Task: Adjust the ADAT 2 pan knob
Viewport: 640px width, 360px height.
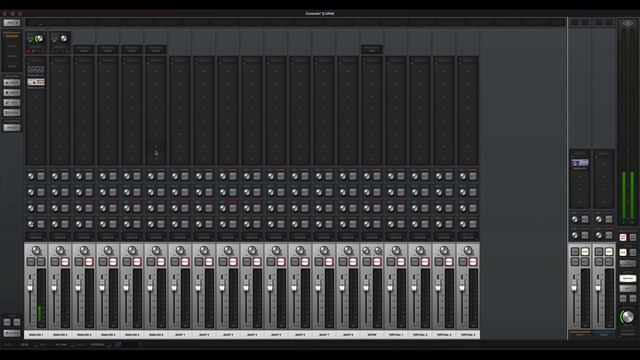Action: (x=204, y=251)
